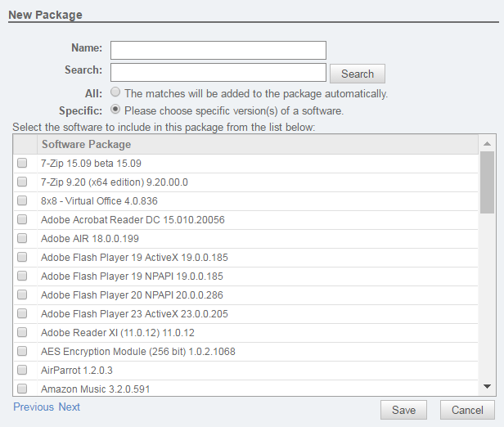Image resolution: width=504 pixels, height=427 pixels.
Task: Click the scroll down arrow
Action: tap(487, 386)
